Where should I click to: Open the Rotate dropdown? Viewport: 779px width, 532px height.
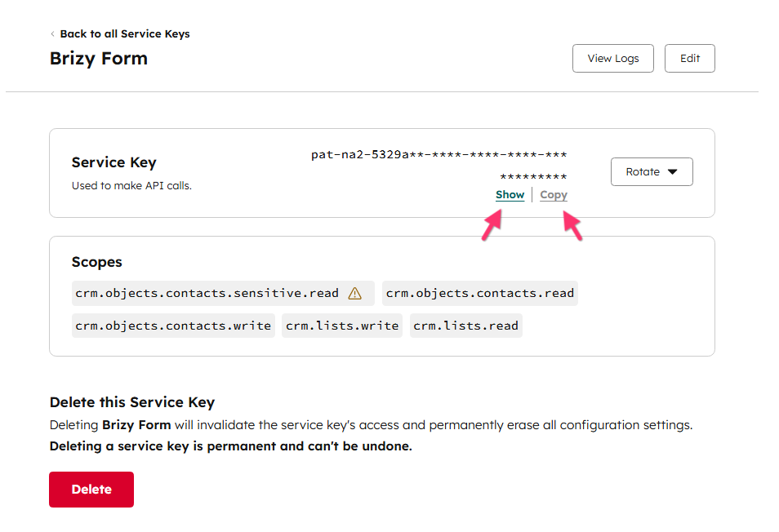pyautogui.click(x=652, y=171)
